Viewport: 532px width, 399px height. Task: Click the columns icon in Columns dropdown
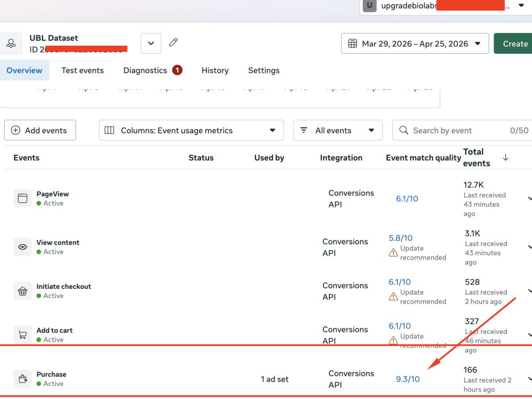click(109, 130)
